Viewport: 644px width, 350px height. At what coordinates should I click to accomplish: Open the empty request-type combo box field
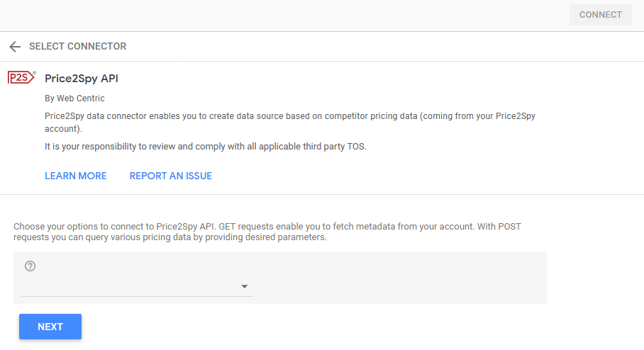click(x=137, y=286)
